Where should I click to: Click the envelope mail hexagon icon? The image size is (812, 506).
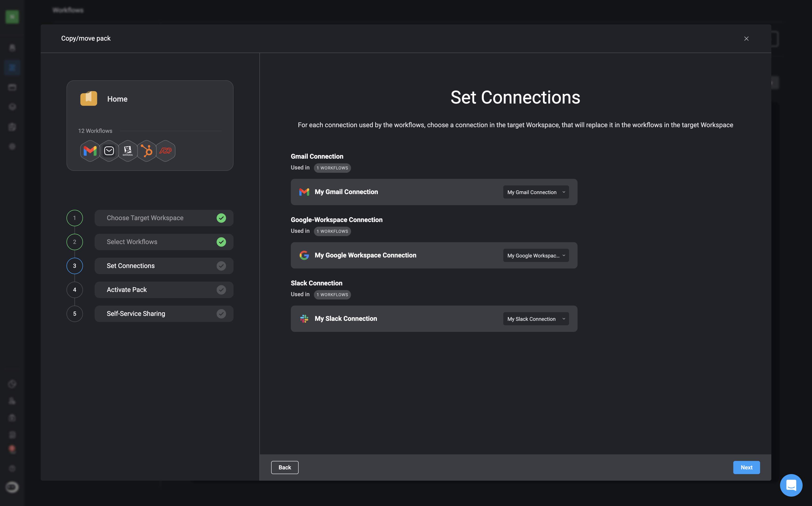(109, 151)
